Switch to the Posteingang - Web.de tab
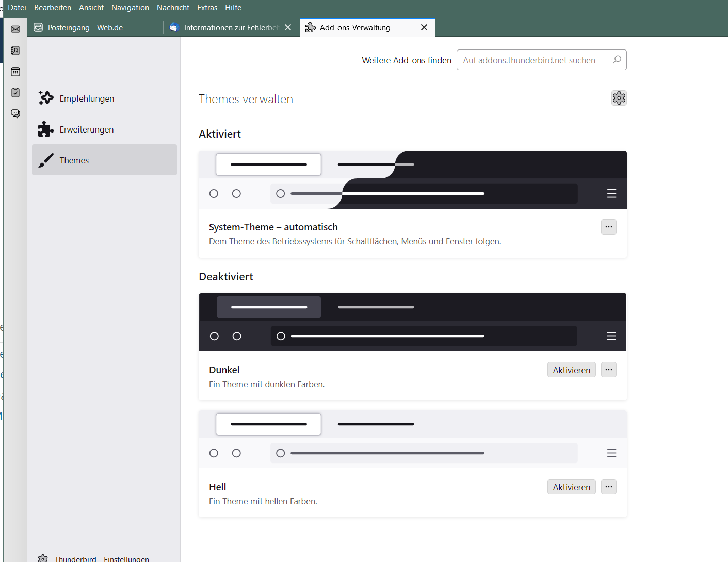728x562 pixels. (x=85, y=28)
